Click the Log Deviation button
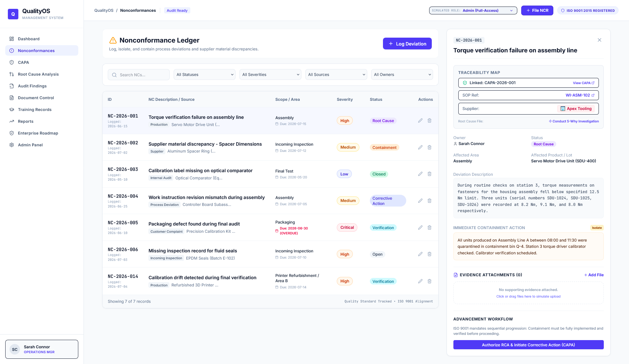The height and width of the screenshot is (364, 629). pos(407,44)
